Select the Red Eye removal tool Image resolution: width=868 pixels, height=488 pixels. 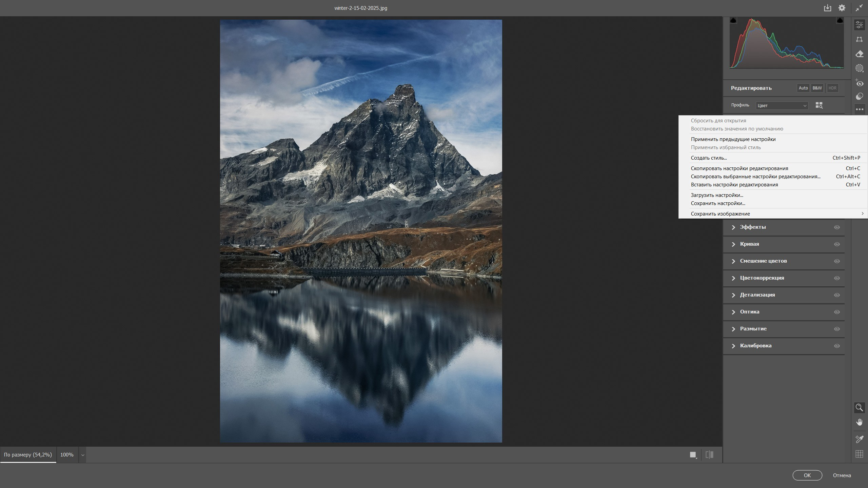click(x=859, y=83)
